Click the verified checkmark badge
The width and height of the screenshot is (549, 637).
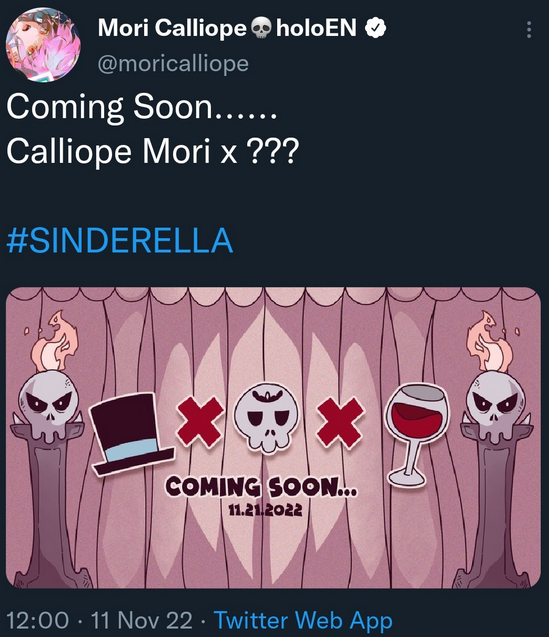click(375, 28)
